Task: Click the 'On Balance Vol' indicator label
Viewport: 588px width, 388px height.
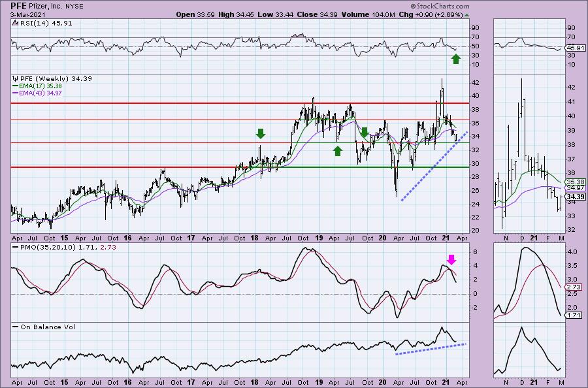Action: (x=48, y=327)
